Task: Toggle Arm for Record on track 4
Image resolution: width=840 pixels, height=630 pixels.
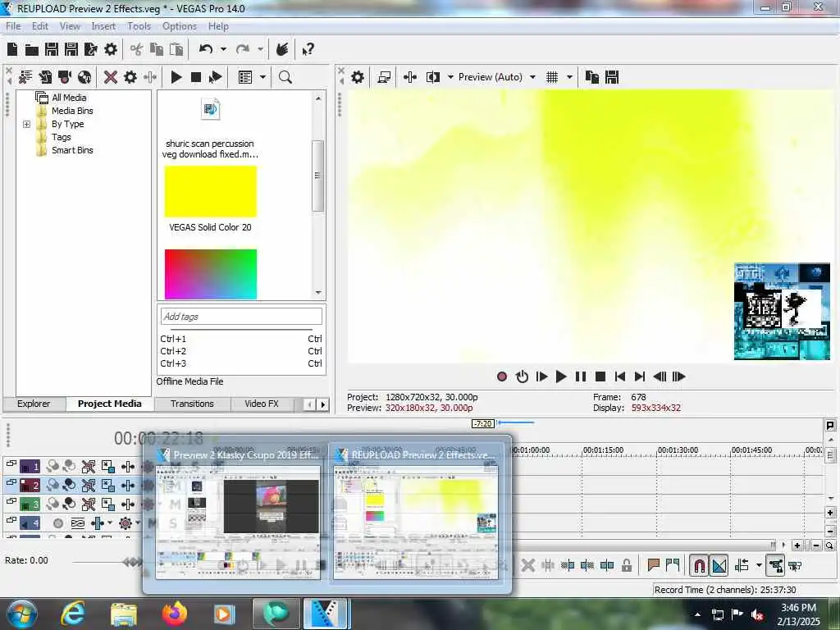Action: pos(58,523)
